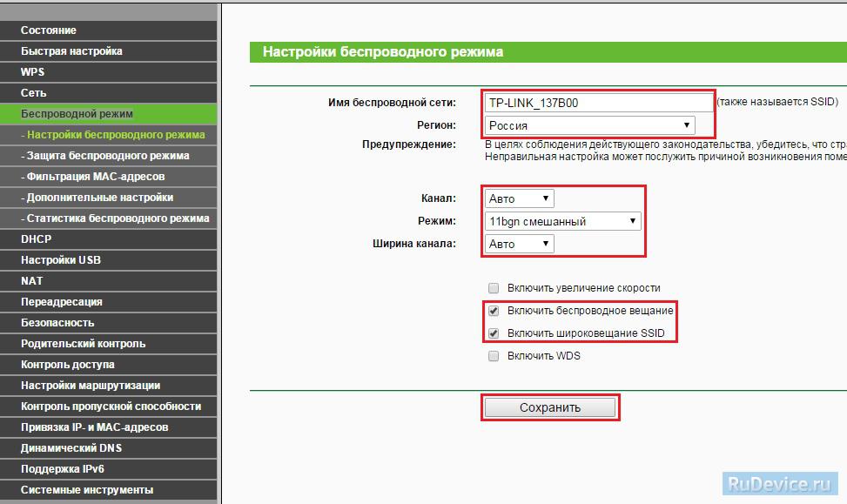Open Контроль пропускной способности

[108, 407]
